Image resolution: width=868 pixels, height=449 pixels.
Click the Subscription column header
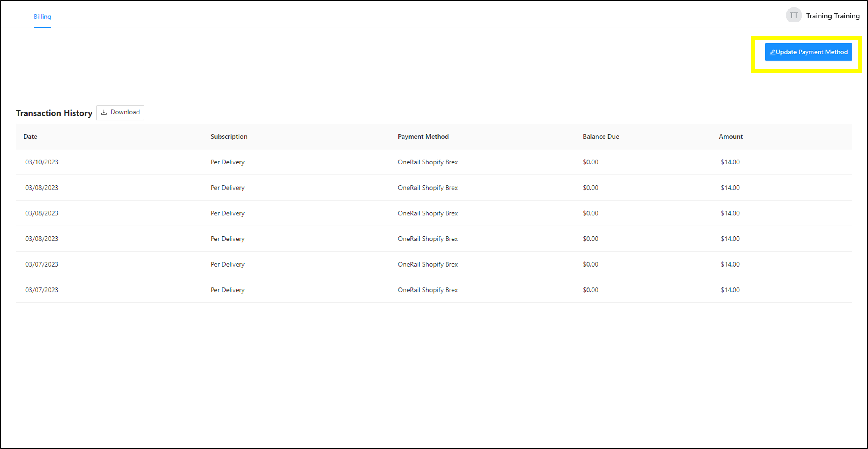click(229, 137)
